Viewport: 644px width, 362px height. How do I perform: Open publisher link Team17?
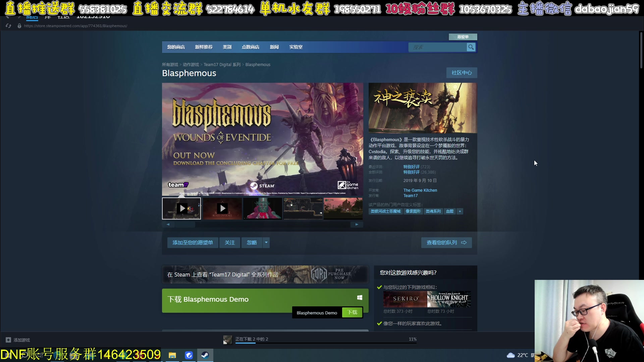(x=411, y=196)
